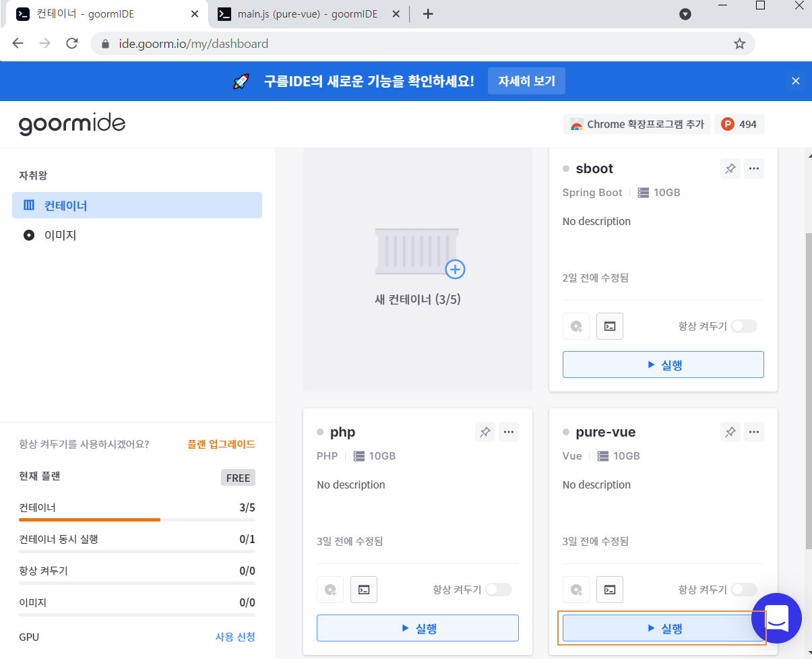Click the rocket icon in the banner
Screen dimensions: 812x659
pos(241,82)
